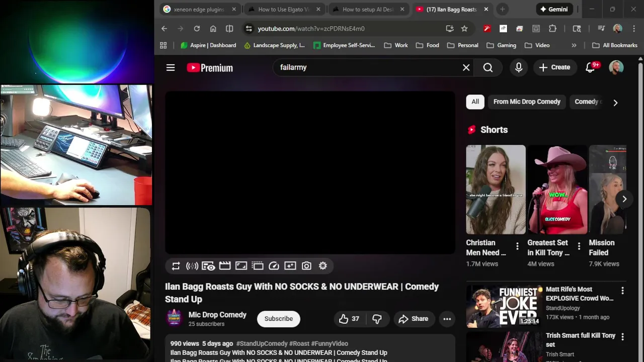
Task: Clear the failarmy search text
Action: (x=466, y=67)
